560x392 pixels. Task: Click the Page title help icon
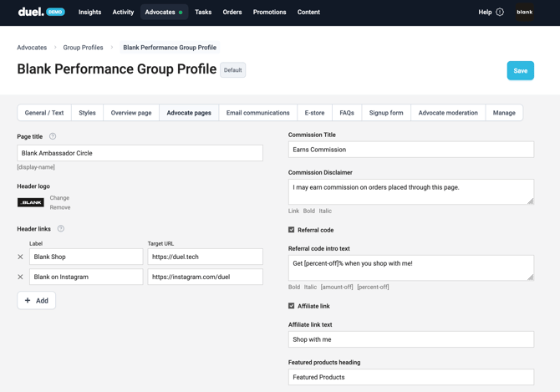pyautogui.click(x=53, y=136)
